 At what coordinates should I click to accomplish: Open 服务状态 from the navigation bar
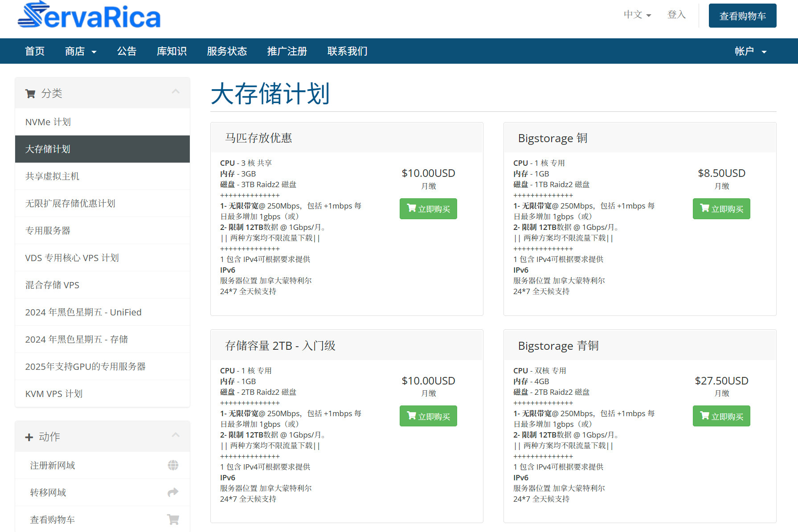click(x=227, y=51)
